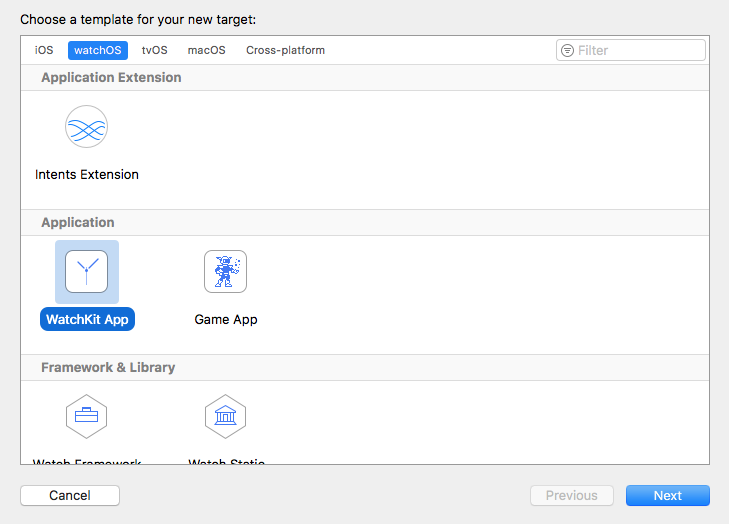Click the Game App label
729x524 pixels.
(x=226, y=319)
